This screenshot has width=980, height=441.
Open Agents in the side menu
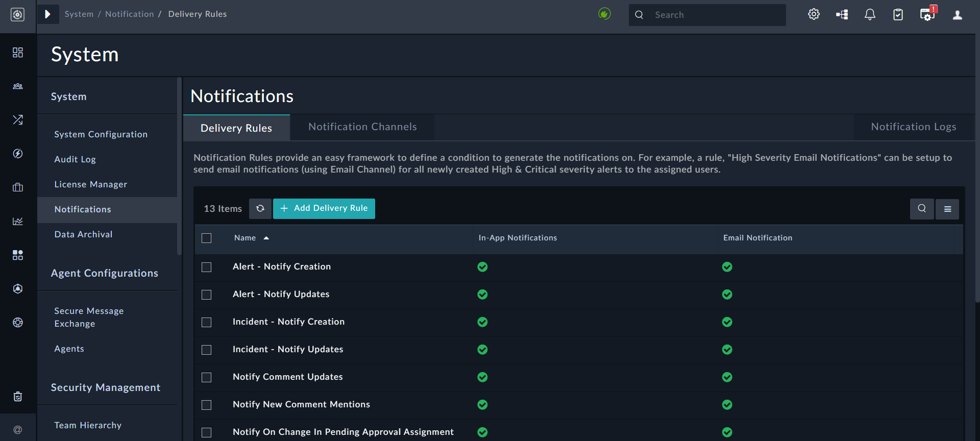[x=69, y=349]
